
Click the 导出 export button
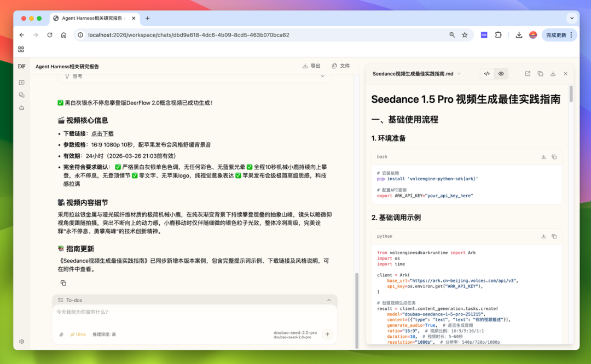[x=311, y=66]
